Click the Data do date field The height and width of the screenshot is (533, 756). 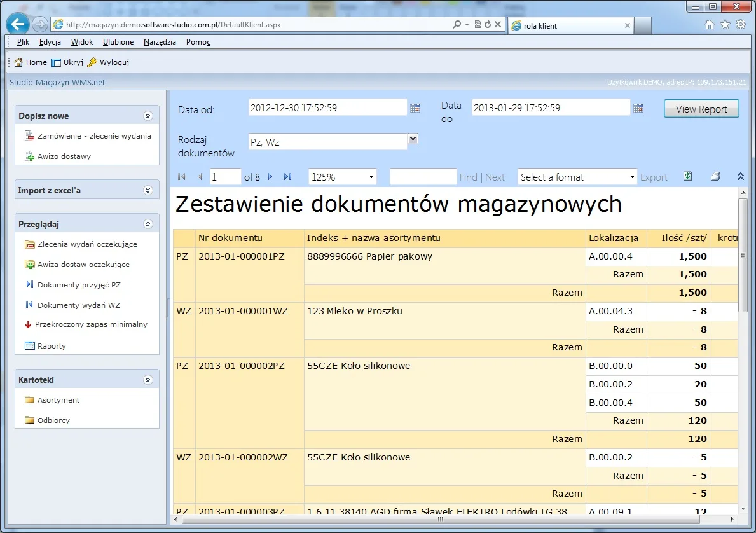tap(551, 107)
